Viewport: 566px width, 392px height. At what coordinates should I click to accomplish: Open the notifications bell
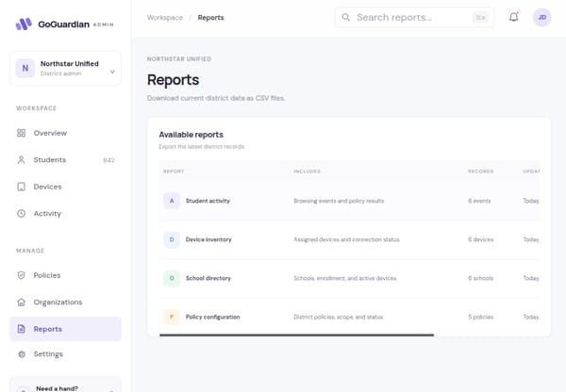(x=514, y=17)
